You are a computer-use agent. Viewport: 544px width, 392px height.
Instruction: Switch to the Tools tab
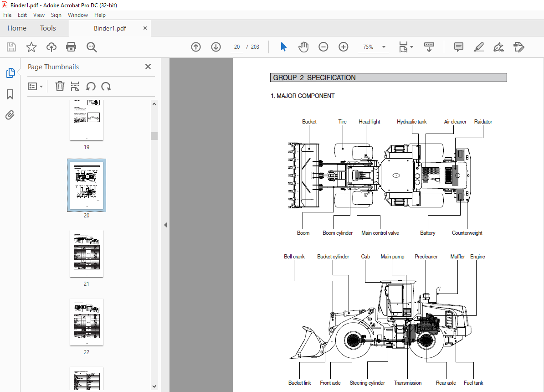coord(48,28)
